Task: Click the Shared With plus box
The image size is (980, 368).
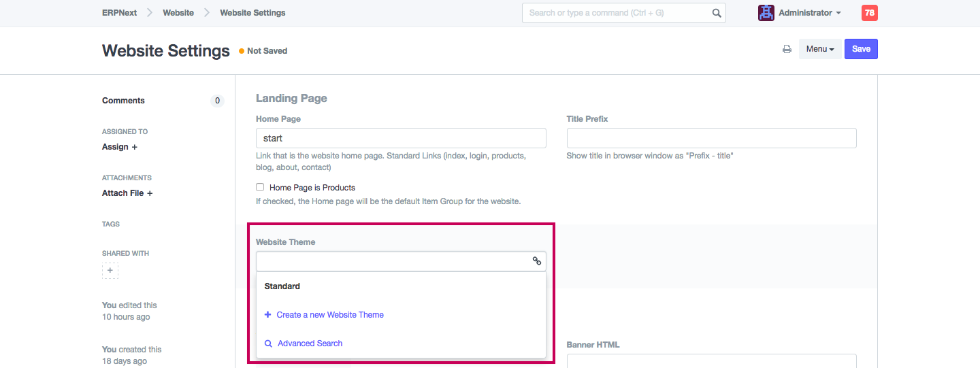Action: pos(110,271)
